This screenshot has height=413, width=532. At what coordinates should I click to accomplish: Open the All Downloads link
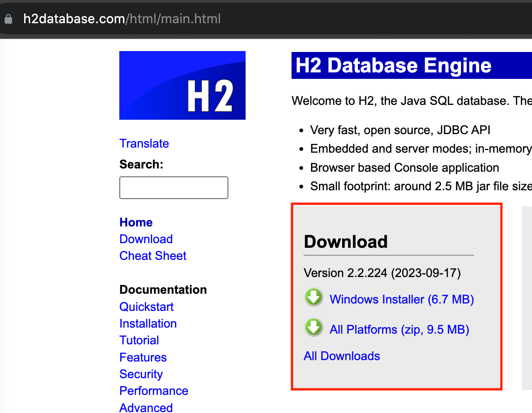[342, 356]
